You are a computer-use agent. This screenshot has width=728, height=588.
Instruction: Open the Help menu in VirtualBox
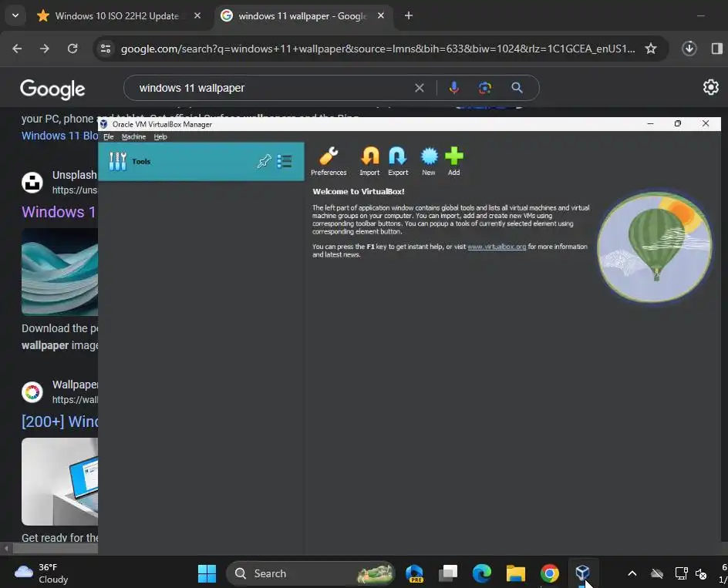coord(160,137)
